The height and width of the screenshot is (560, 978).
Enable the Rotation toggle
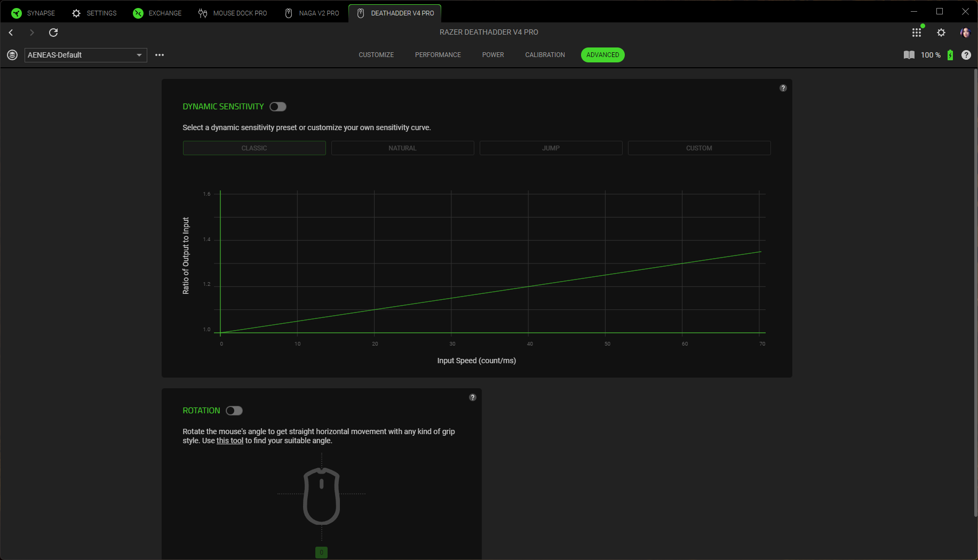[x=234, y=411]
